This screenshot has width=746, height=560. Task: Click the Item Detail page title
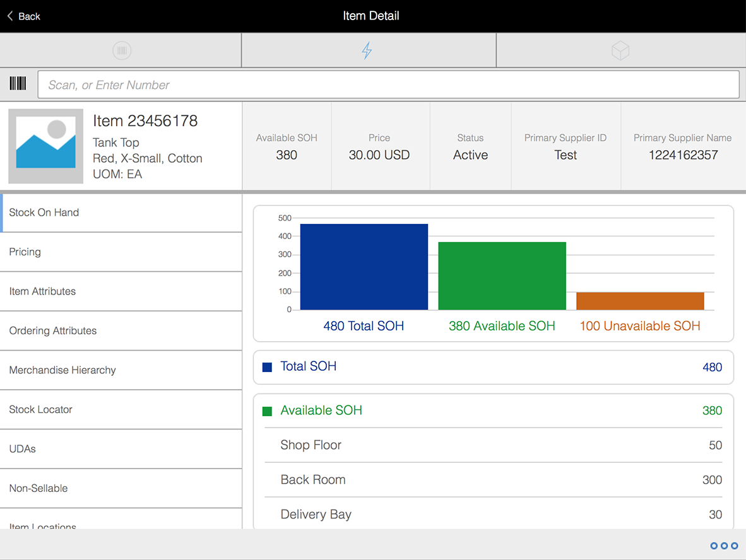[371, 16]
